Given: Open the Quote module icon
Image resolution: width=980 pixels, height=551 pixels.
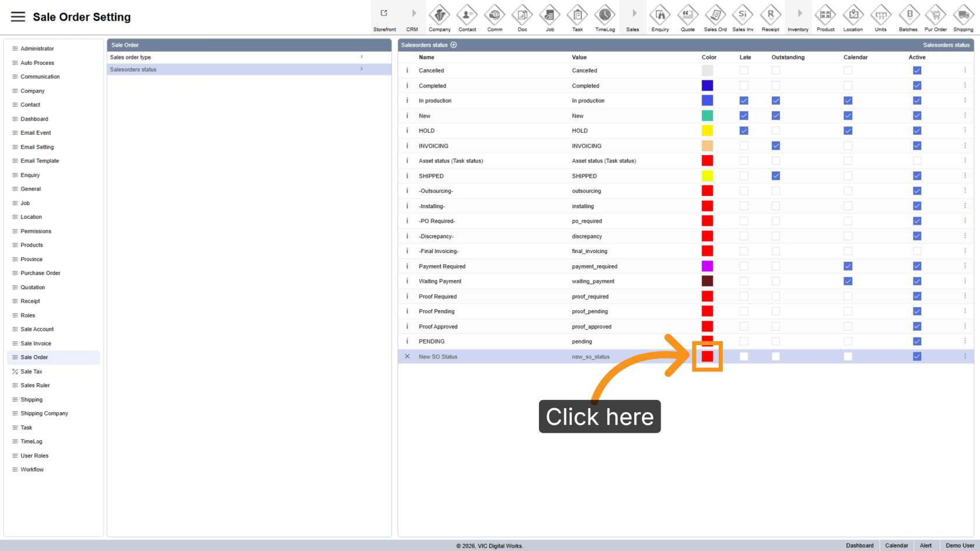Looking at the screenshot, I should pos(688,17).
